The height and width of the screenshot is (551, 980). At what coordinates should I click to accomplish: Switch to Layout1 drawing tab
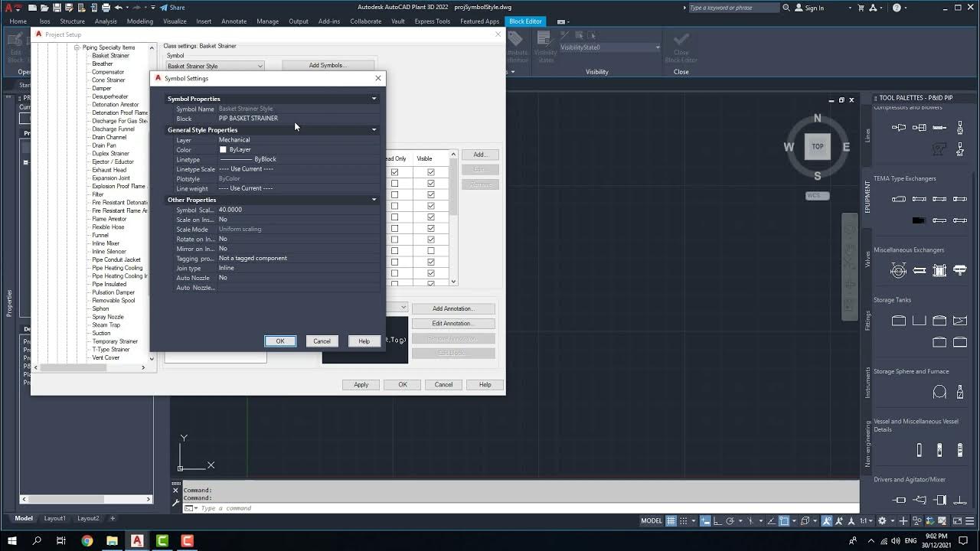54,518
